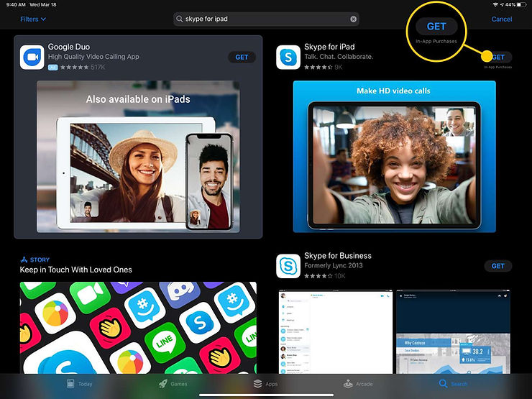View Skype Make HD video calls screenshot
The image size is (532, 399).
pyautogui.click(x=394, y=157)
